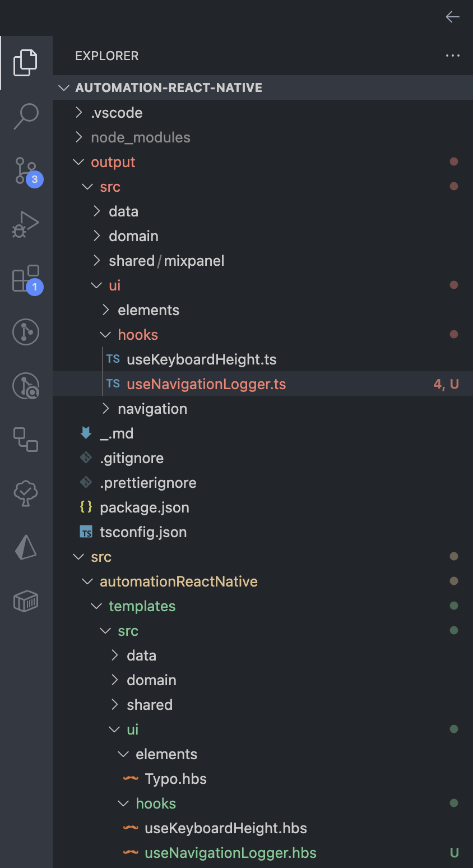Click the back arrow at top right
Screen dimensions: 473x868
(x=452, y=17)
